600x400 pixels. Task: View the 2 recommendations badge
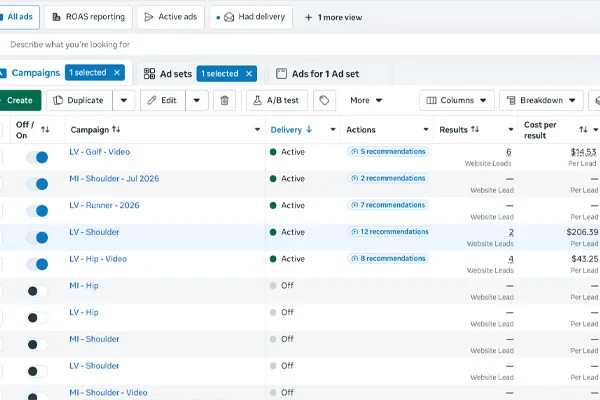click(388, 178)
